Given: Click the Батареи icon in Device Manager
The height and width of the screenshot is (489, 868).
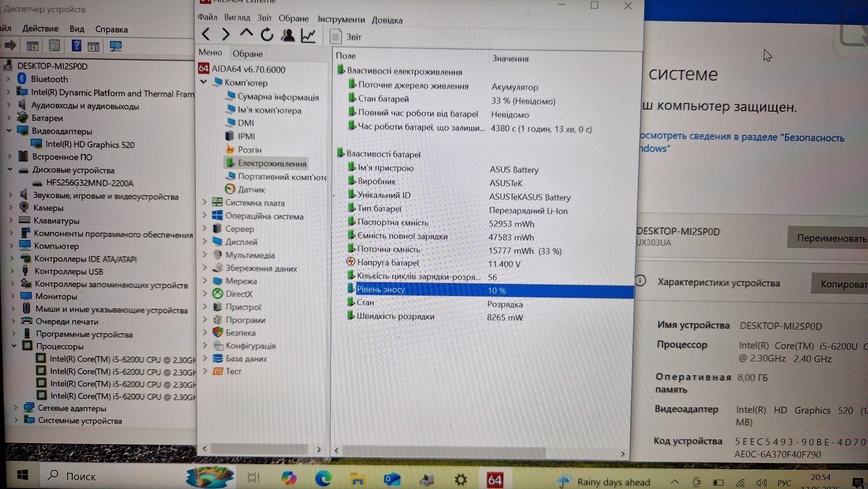Looking at the screenshot, I should [23, 117].
